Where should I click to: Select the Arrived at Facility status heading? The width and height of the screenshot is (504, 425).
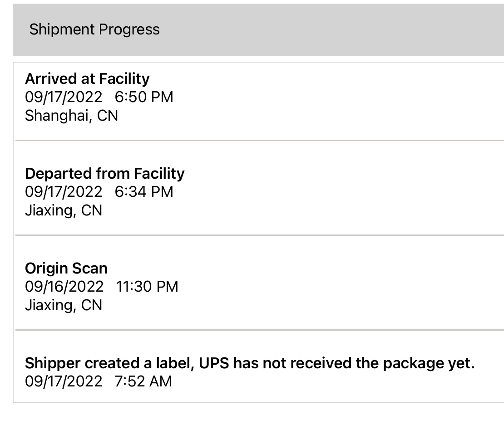point(87,79)
